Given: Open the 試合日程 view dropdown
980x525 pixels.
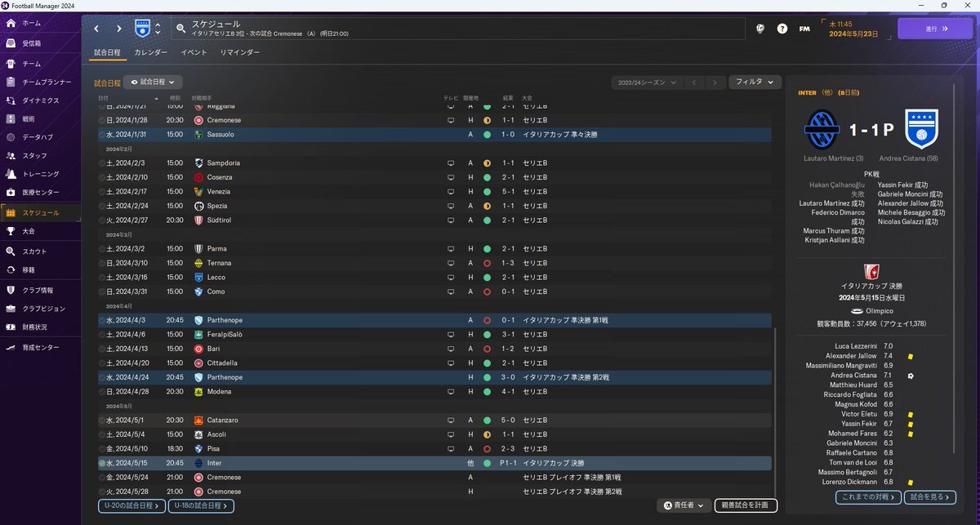Looking at the screenshot, I should pos(153,82).
